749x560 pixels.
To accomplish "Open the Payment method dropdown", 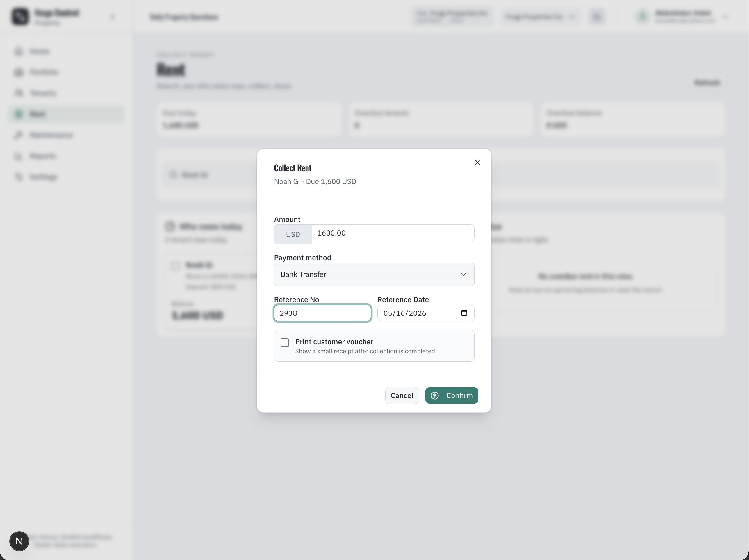I will [x=374, y=274].
